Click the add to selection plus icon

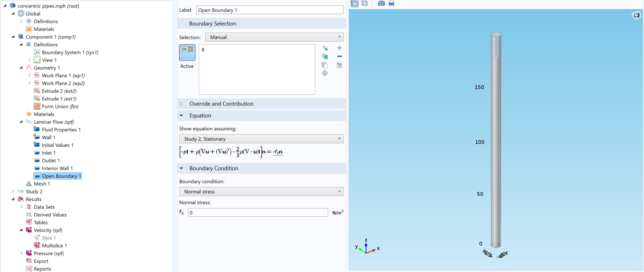click(339, 48)
